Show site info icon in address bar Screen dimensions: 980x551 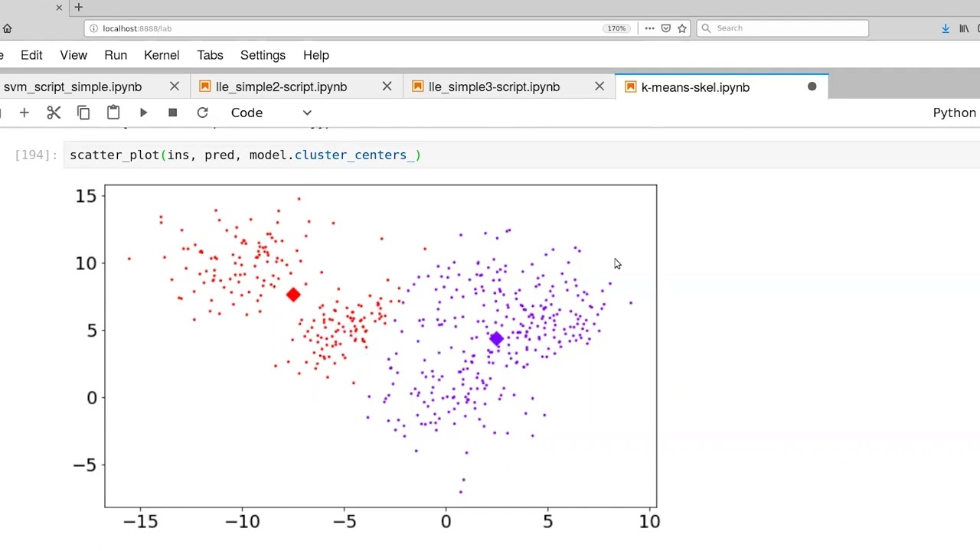click(94, 28)
